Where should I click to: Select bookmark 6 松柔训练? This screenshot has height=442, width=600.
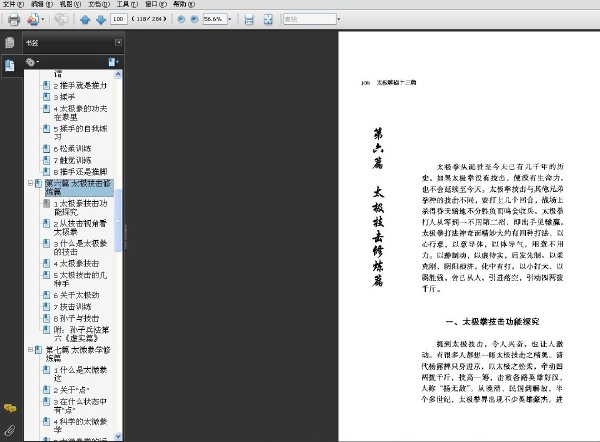72,148
